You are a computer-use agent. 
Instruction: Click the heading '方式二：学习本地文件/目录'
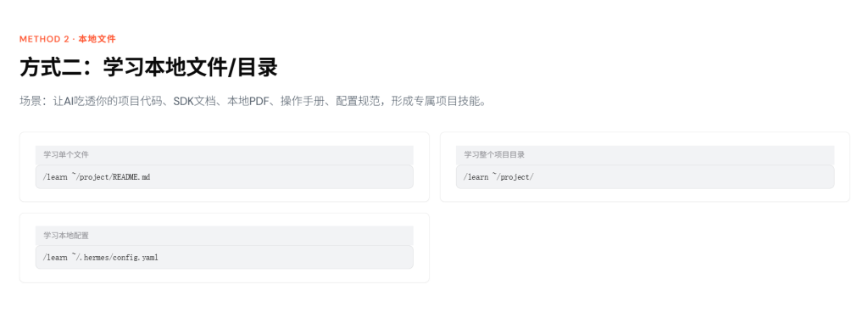[148, 68]
